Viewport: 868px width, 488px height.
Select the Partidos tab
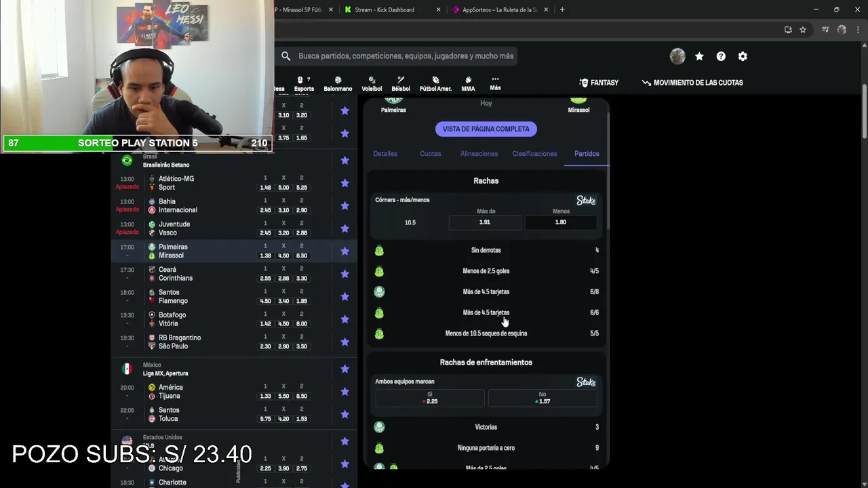(587, 154)
